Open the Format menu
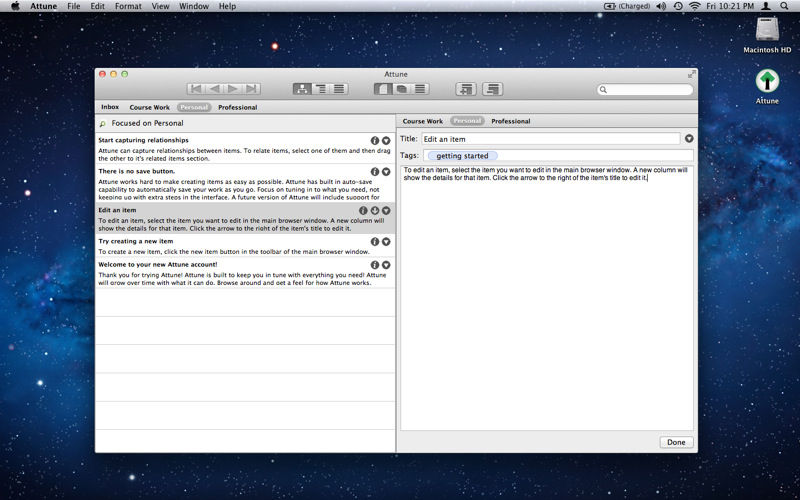 tap(128, 6)
